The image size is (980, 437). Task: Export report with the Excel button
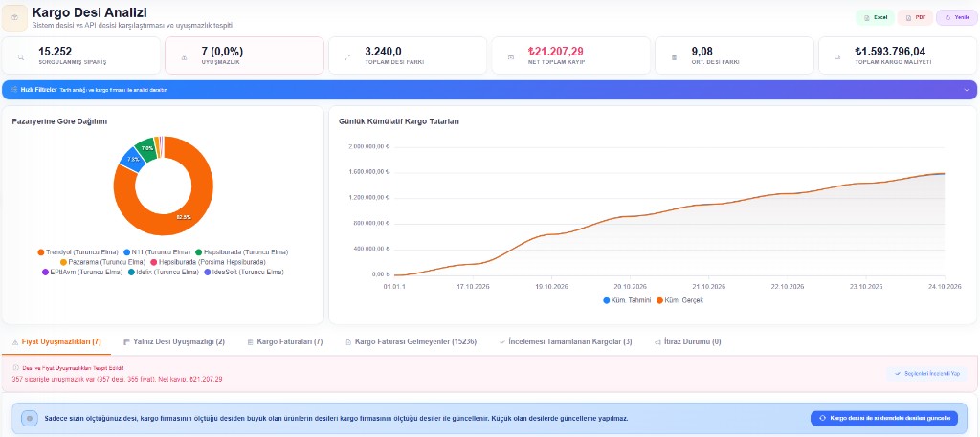(875, 17)
